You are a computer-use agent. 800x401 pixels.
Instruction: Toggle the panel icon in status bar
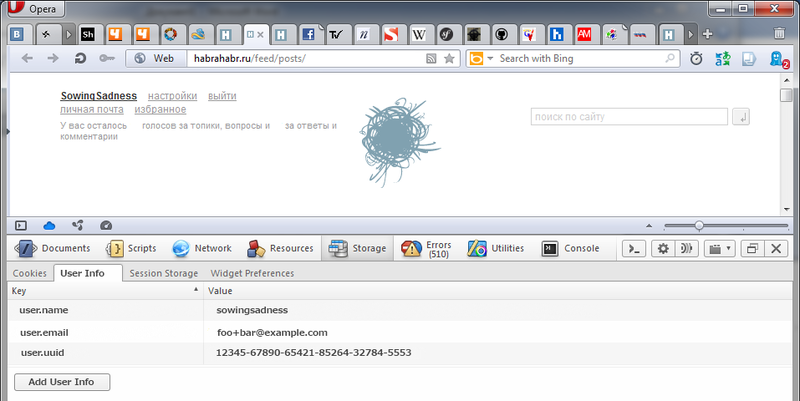(x=21, y=225)
